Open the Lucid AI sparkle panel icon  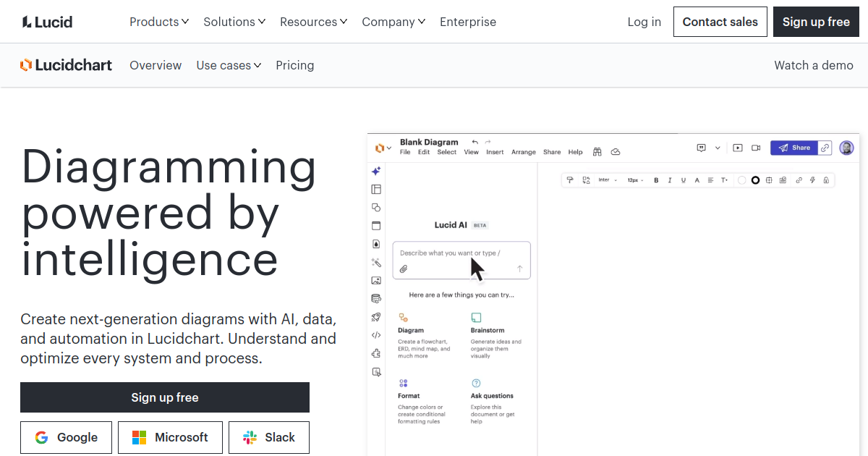[376, 172]
